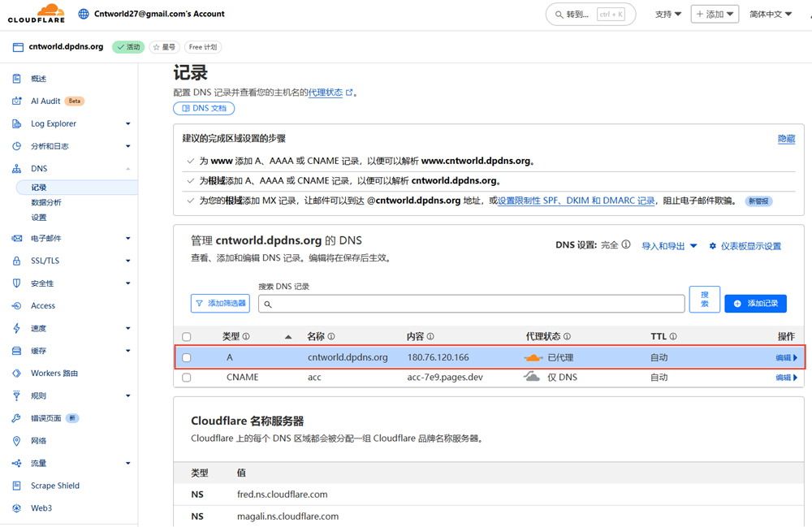This screenshot has width=812, height=527.
Task: Click the globe icon beside account name
Action: (x=84, y=14)
